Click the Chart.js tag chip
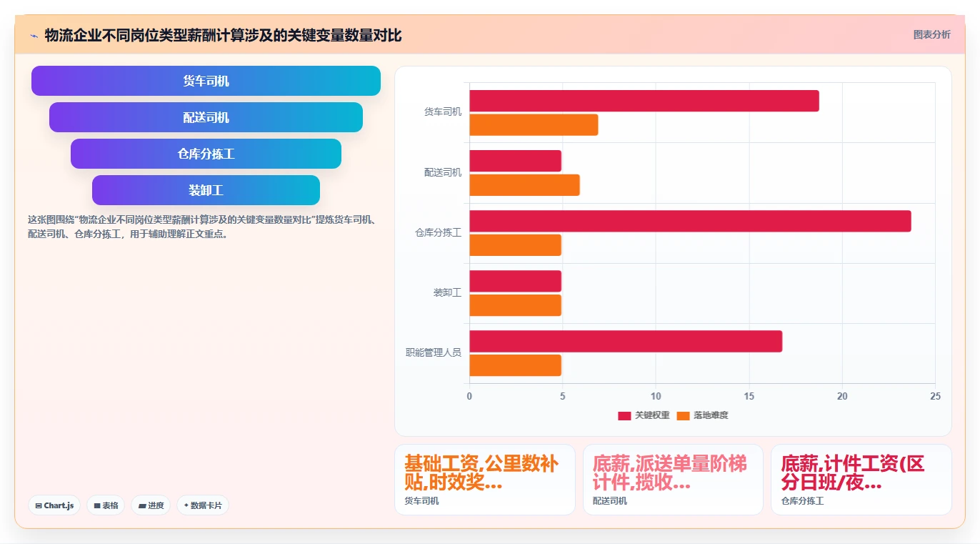The height and width of the screenshot is (544, 980). (54, 505)
